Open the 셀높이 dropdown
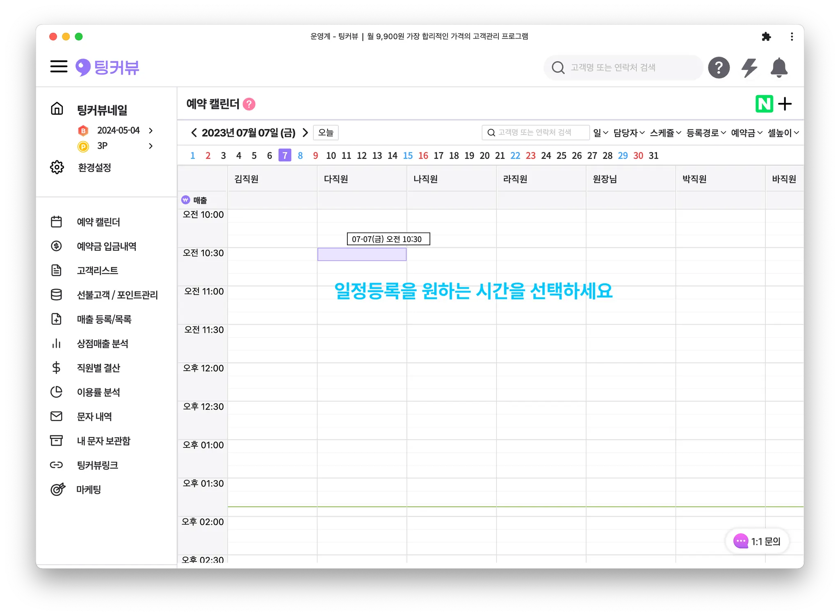 tap(783, 133)
